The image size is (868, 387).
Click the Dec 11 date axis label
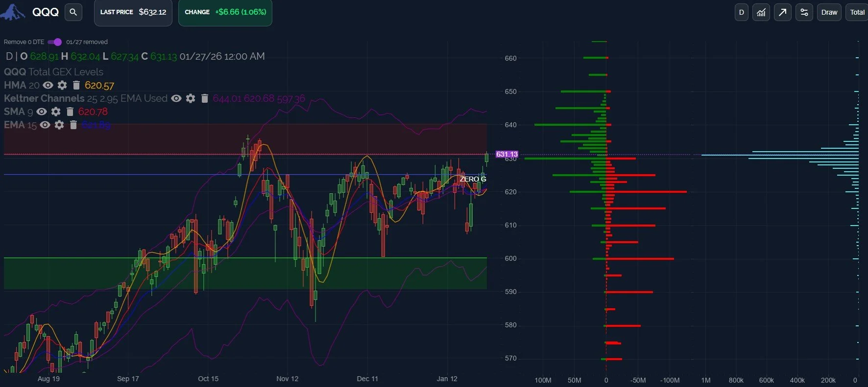pos(367,379)
